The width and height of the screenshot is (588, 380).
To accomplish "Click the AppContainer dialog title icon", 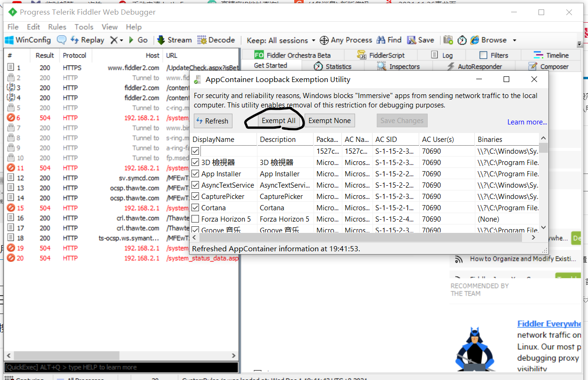I will click(x=198, y=80).
